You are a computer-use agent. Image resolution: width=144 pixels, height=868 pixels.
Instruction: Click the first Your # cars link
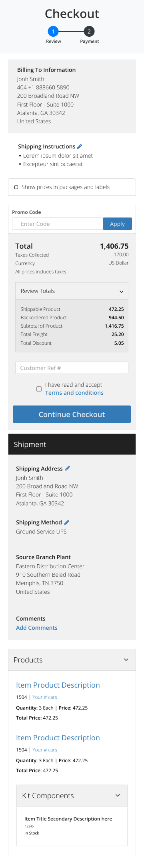coord(45,697)
